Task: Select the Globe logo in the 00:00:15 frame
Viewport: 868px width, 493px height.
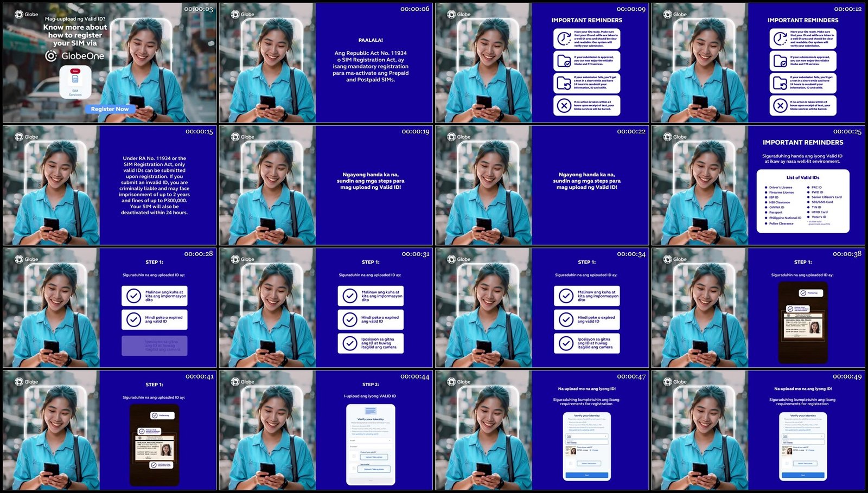Action: coord(27,137)
